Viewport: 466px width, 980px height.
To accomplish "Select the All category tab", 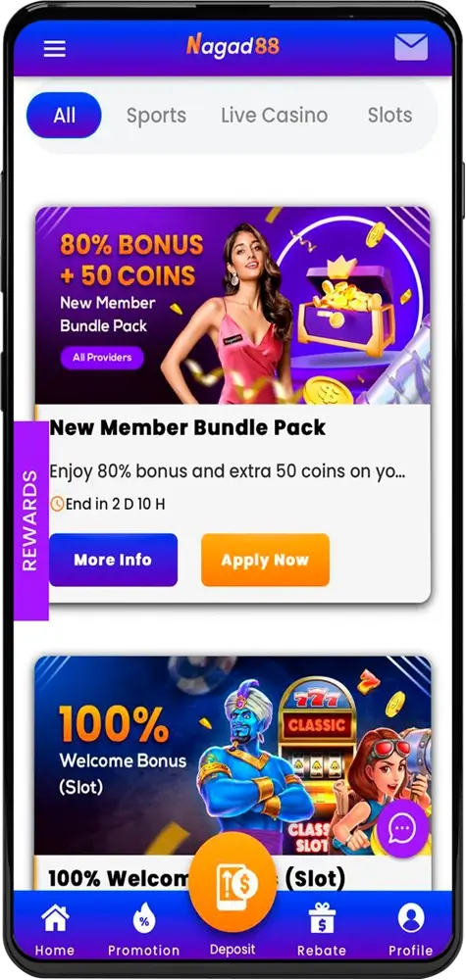I will pos(64,115).
